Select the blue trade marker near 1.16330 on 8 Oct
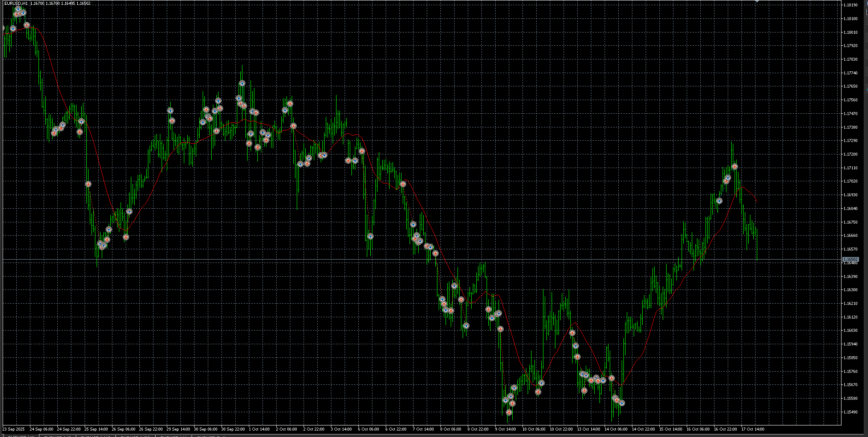This screenshot has width=868, height=437. click(454, 286)
